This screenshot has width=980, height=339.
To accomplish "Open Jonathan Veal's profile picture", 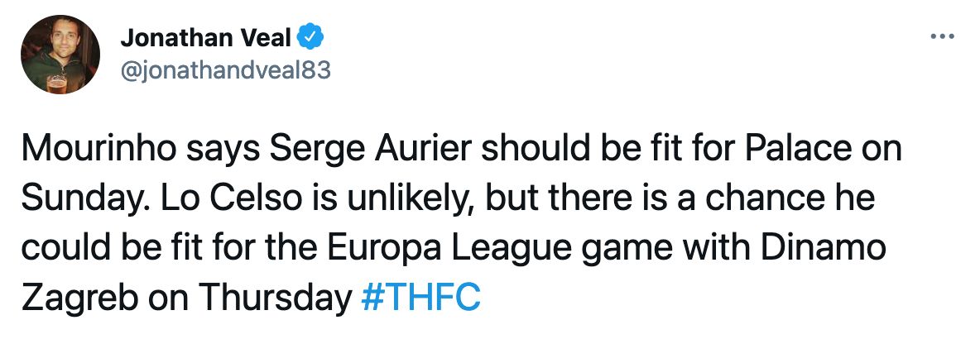I will coord(55,55).
